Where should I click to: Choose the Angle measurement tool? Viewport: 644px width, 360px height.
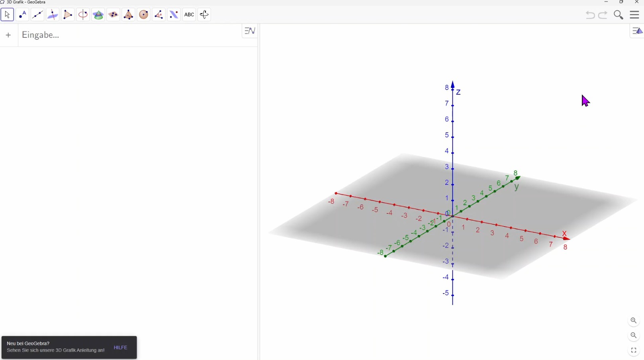(x=159, y=15)
